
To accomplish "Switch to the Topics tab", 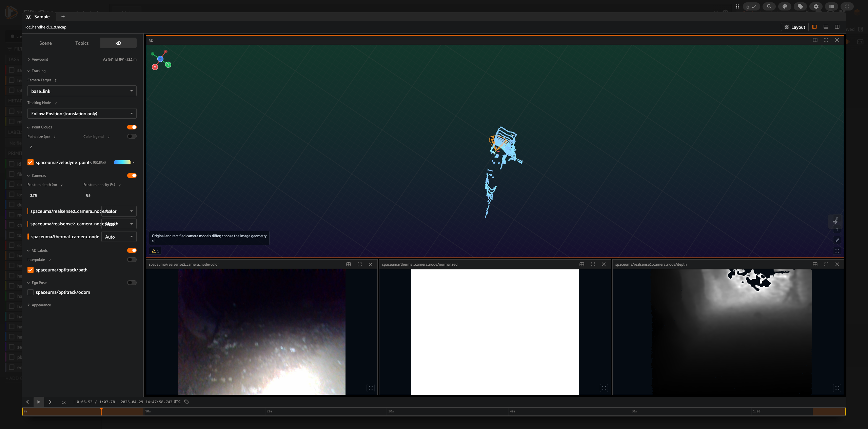I will 82,43.
